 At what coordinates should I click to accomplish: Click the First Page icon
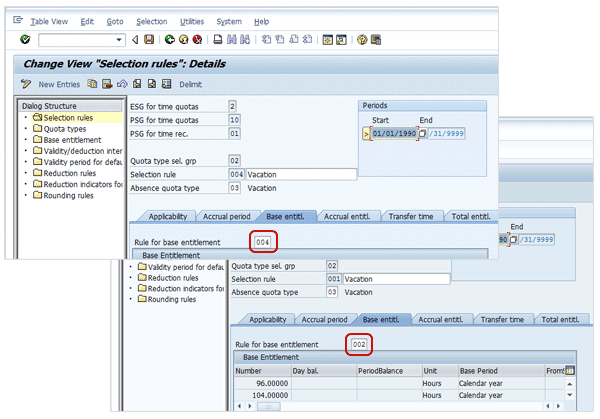pyautogui.click(x=266, y=39)
